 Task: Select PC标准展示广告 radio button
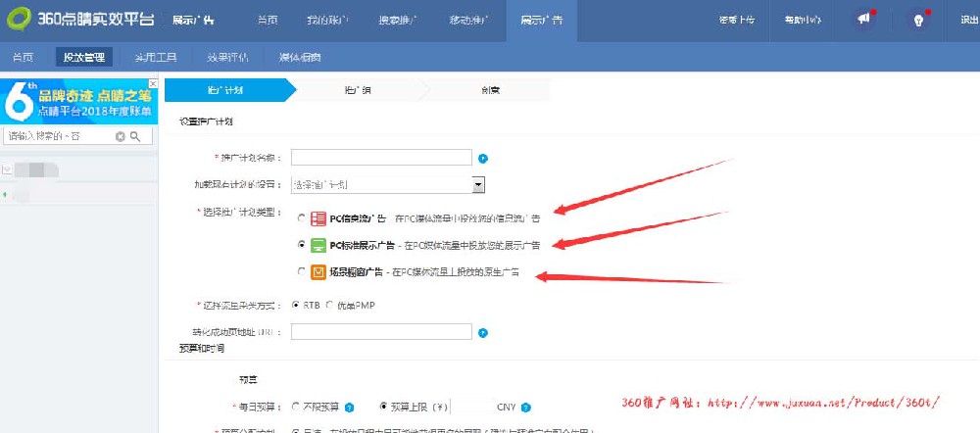(301, 245)
